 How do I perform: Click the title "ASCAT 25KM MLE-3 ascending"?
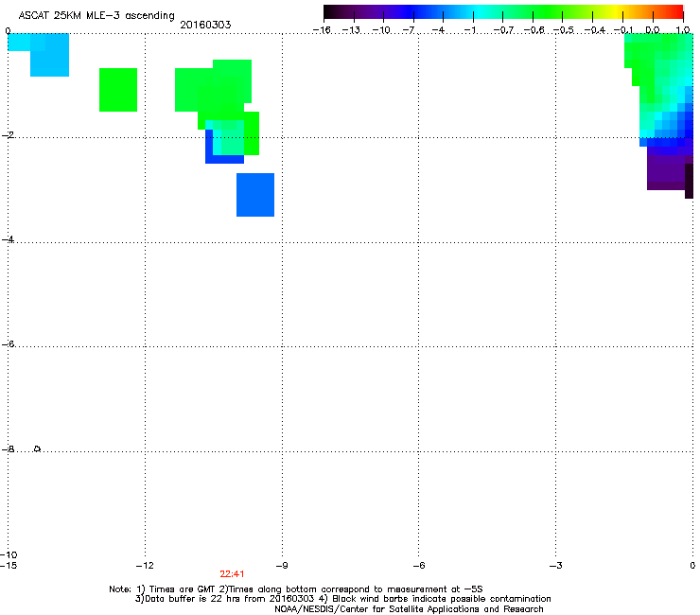[x=96, y=16]
